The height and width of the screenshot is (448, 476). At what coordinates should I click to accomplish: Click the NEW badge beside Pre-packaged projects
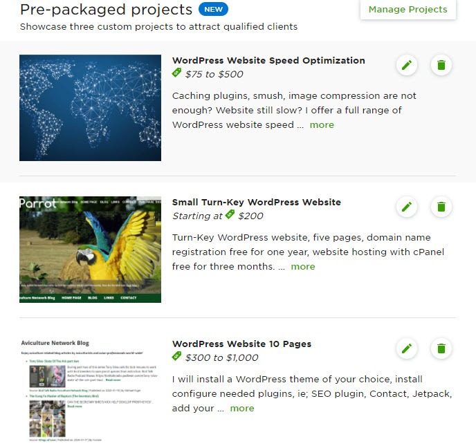point(213,9)
